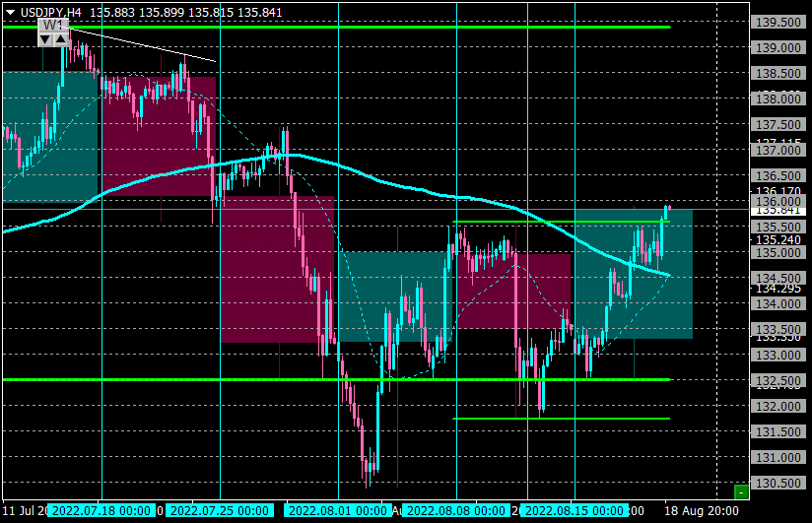Click the green minus button at bottom right

[x=741, y=491]
